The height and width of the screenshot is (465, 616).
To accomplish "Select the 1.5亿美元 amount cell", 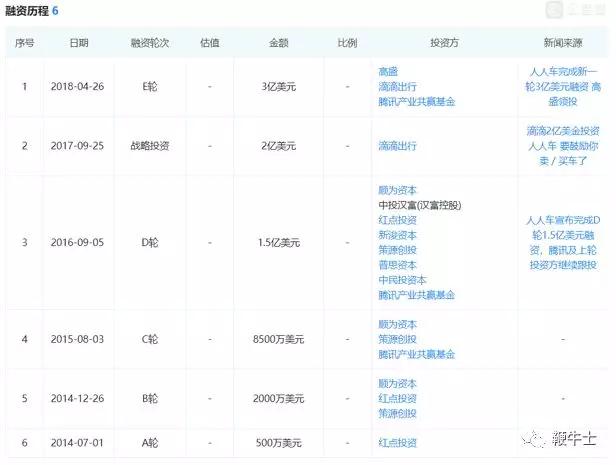I will click(x=279, y=243).
